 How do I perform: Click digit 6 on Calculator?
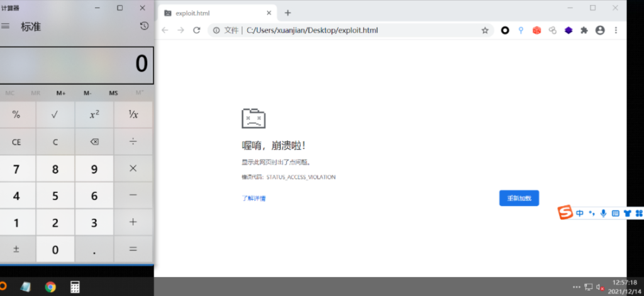click(x=94, y=195)
